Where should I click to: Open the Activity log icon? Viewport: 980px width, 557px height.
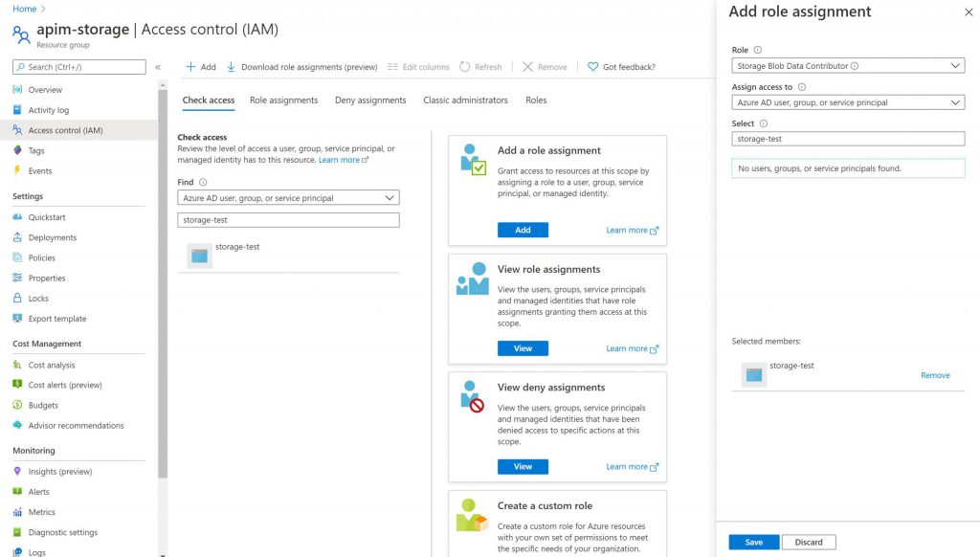[17, 110]
